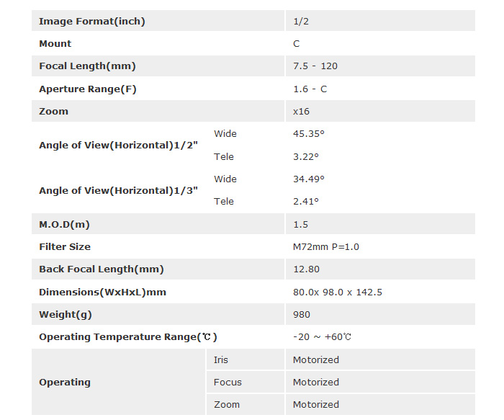
Task: Click the 1/2" Wide angle value 45.35°
Action: 308,134
